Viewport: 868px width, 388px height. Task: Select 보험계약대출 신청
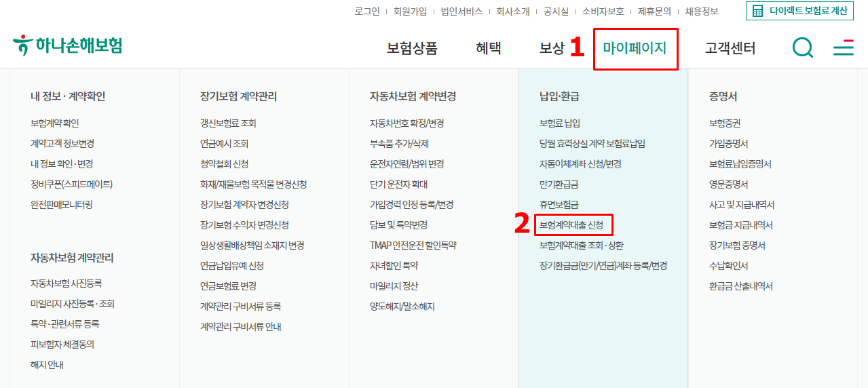(571, 225)
